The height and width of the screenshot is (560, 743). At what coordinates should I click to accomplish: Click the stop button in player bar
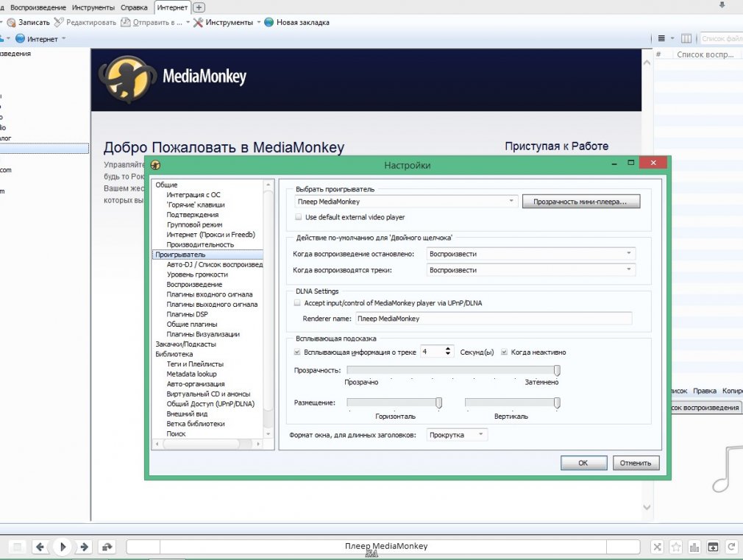point(17,547)
